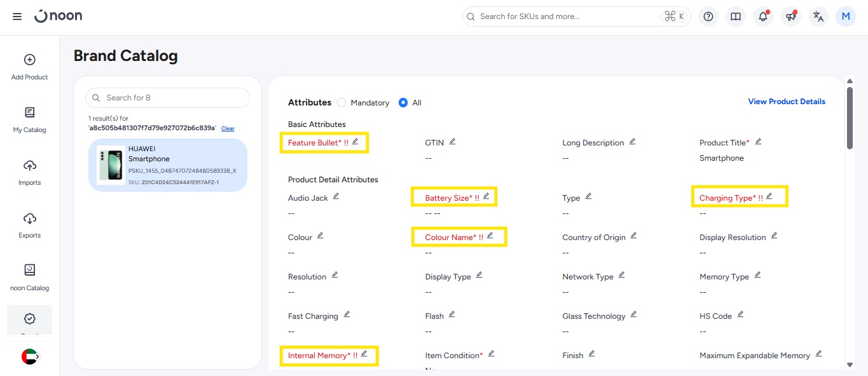Click View Product Details link

coord(787,102)
